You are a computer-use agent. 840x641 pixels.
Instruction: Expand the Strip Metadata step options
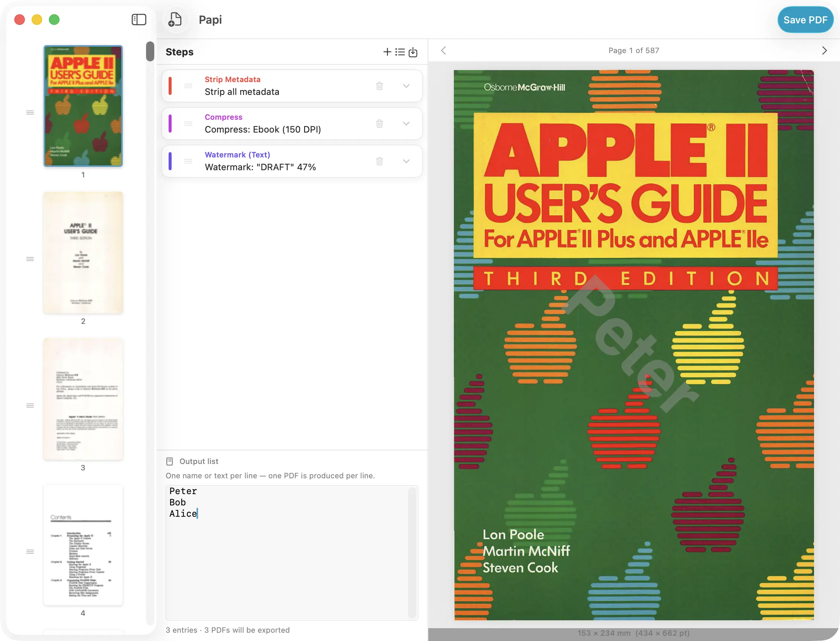tap(406, 86)
